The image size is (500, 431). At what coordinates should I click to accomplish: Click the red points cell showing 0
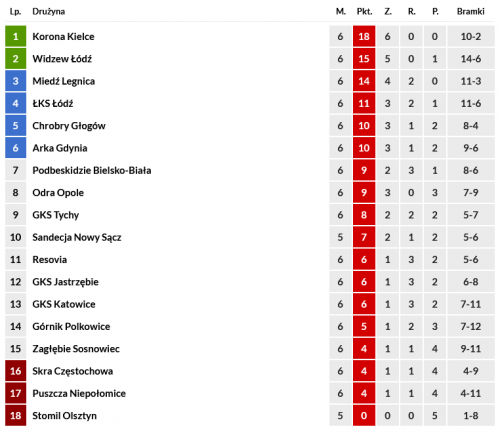coord(364,415)
